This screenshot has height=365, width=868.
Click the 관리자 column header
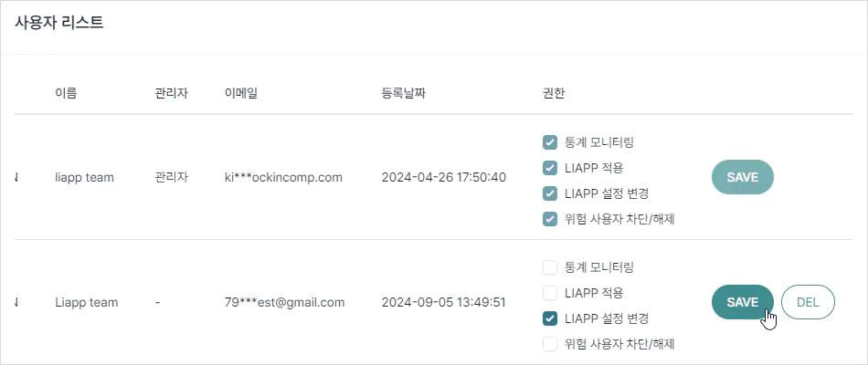click(x=172, y=93)
